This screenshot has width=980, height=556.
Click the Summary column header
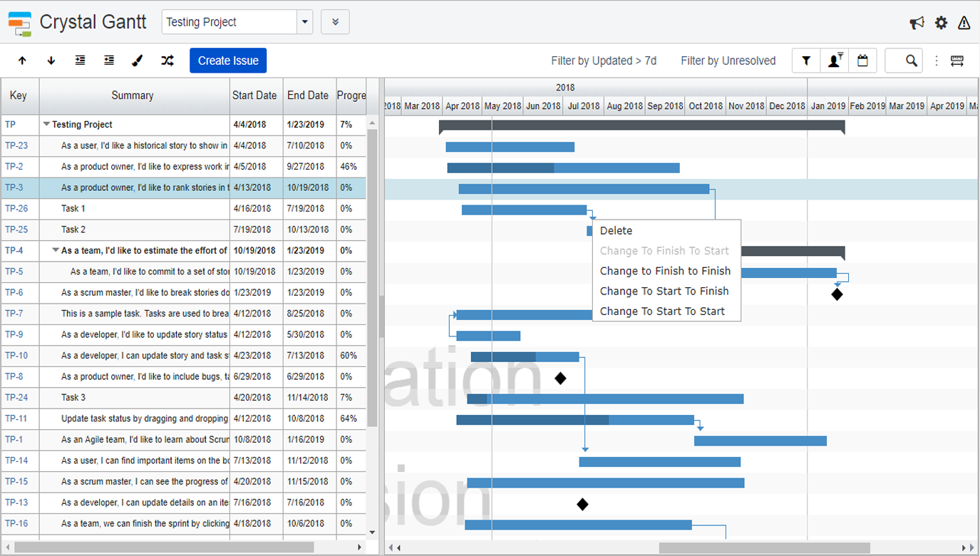(x=134, y=96)
